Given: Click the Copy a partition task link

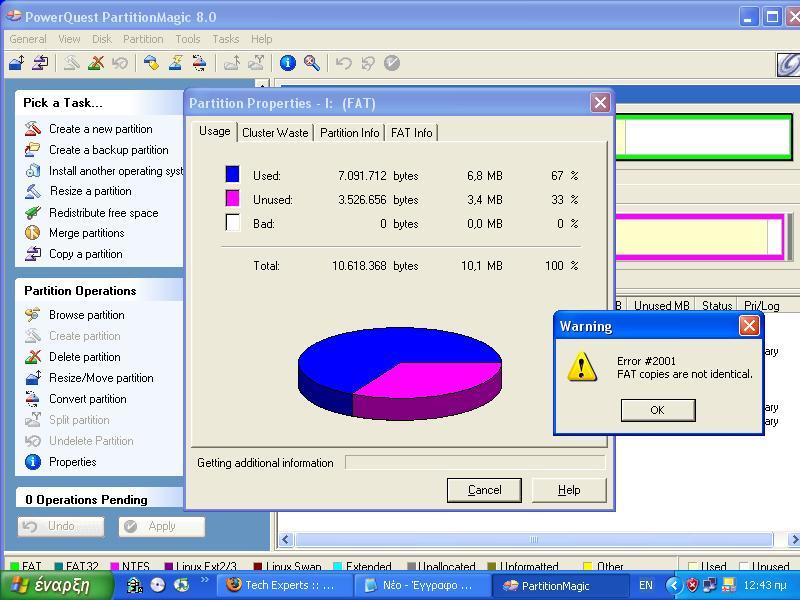Looking at the screenshot, I should (86, 254).
